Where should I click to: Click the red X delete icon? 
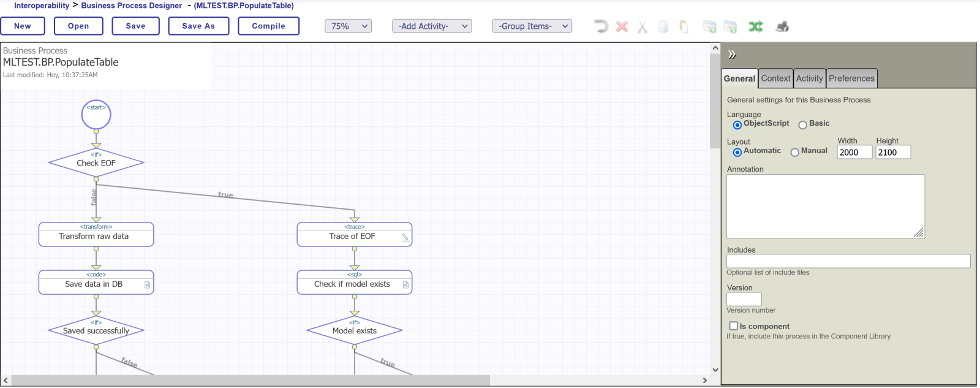622,26
